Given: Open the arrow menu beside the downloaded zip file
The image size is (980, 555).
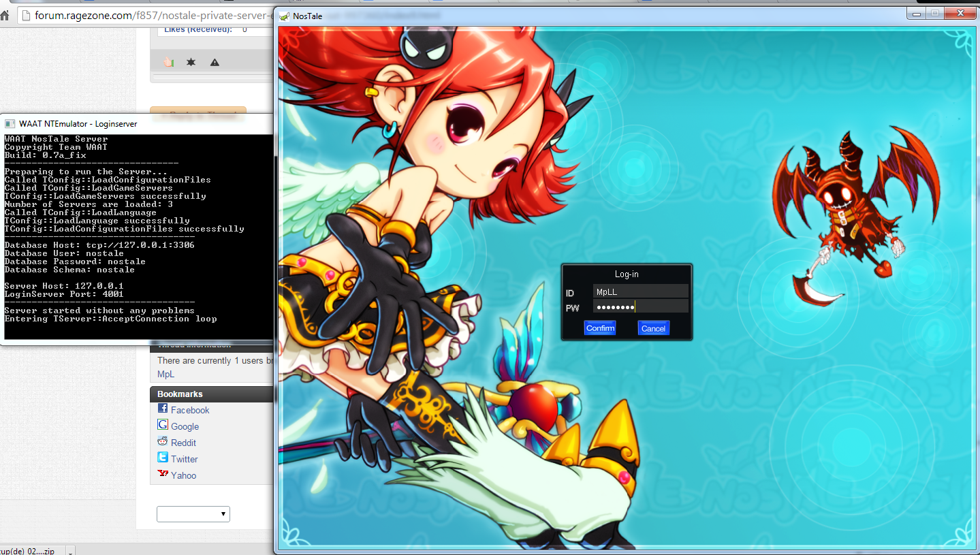Looking at the screenshot, I should pyautogui.click(x=70, y=550).
